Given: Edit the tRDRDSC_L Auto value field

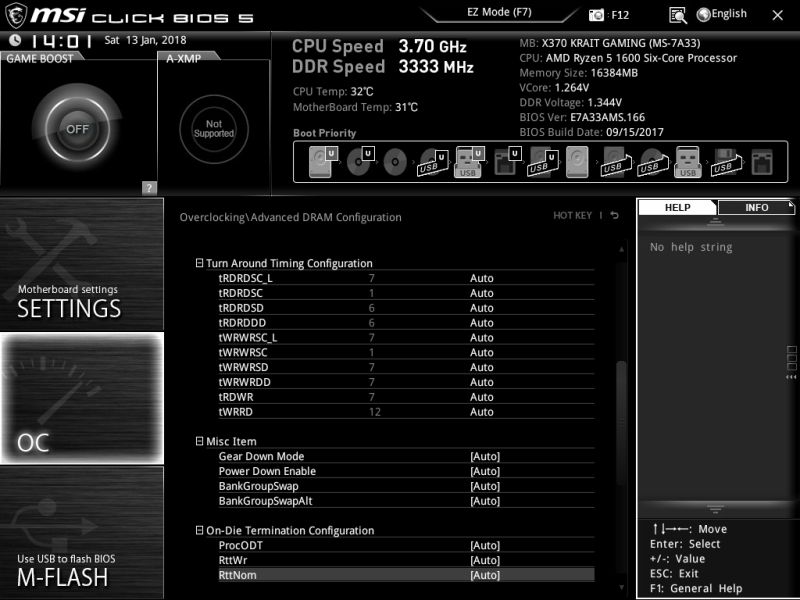Looking at the screenshot, I should [481, 278].
